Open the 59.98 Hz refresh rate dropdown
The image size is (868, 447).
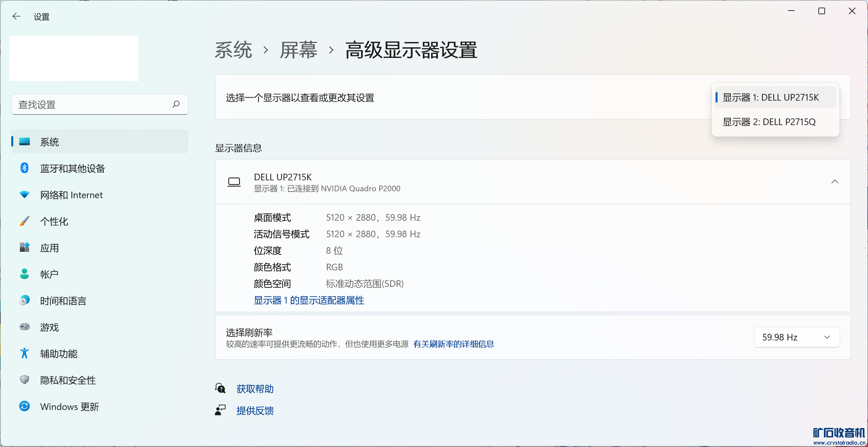797,337
